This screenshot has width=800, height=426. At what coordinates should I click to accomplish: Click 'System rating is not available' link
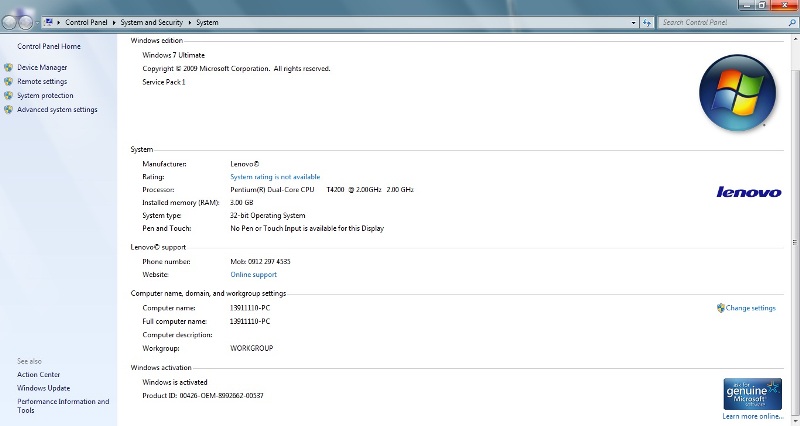[275, 177]
